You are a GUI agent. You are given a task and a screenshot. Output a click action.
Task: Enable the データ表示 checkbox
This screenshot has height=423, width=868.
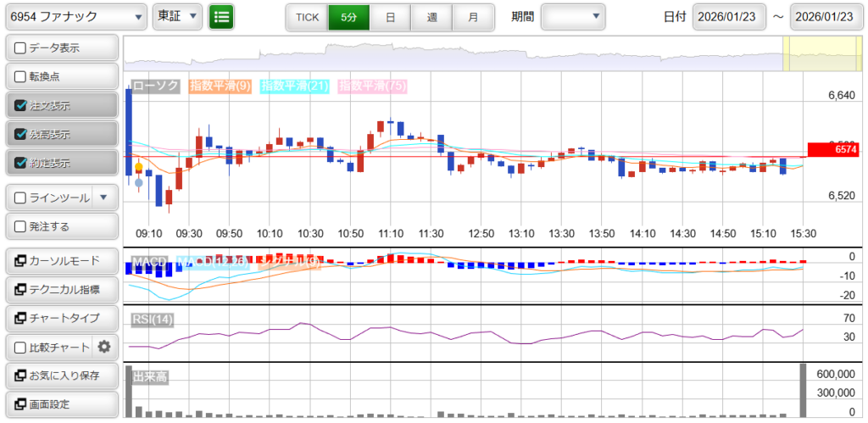tap(21, 48)
